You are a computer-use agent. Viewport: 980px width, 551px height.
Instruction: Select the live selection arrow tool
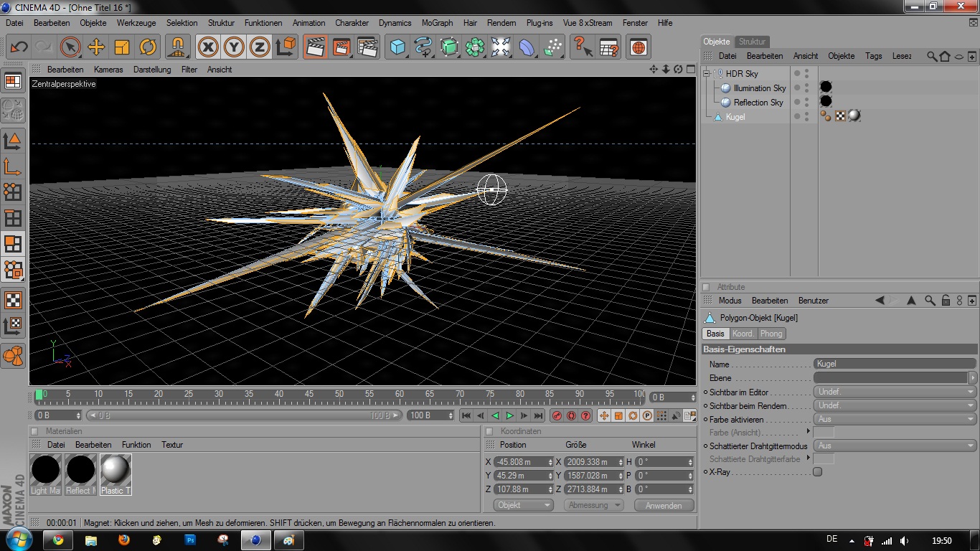pos(70,47)
